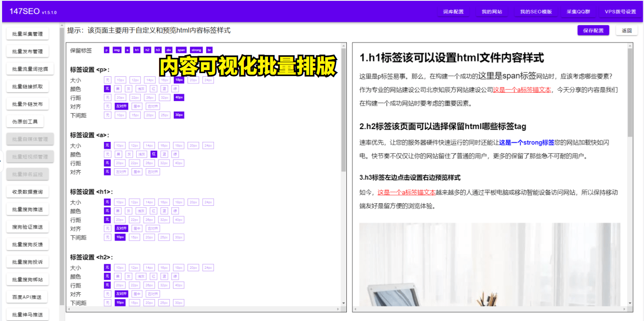644x321 pixels.
Task: Toggle the span tag in 保留标签 row
Action: 181,50
